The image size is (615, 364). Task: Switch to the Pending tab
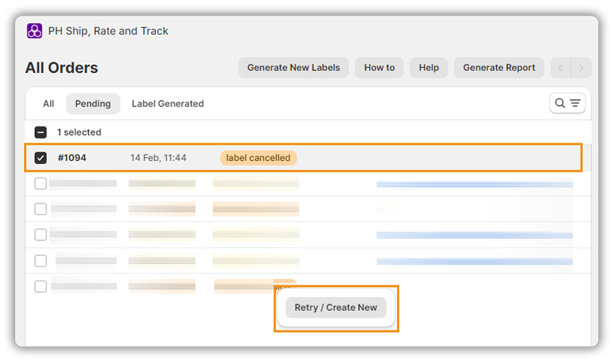click(x=93, y=104)
